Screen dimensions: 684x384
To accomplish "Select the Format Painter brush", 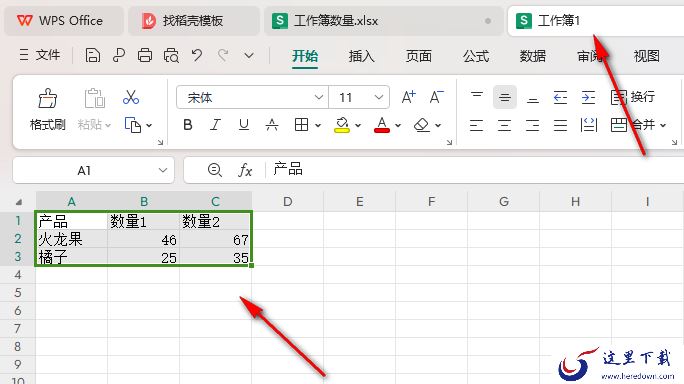I will (48, 99).
